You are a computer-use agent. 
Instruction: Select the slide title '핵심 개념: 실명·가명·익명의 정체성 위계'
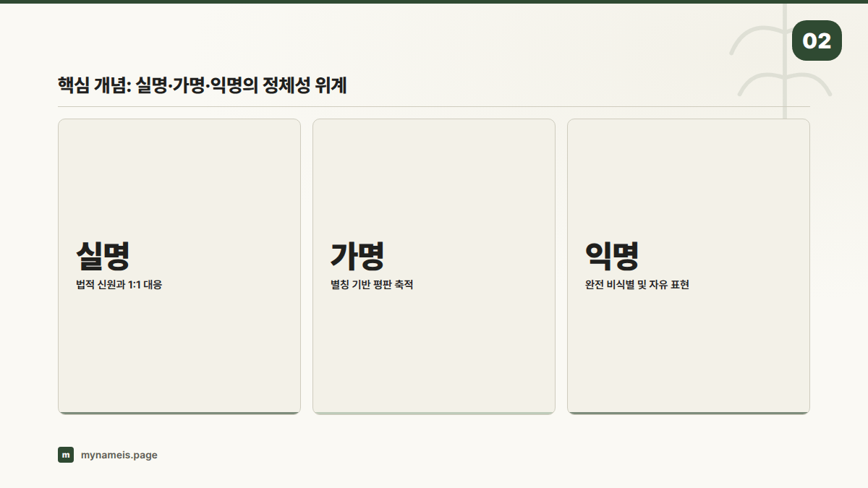[203, 86]
